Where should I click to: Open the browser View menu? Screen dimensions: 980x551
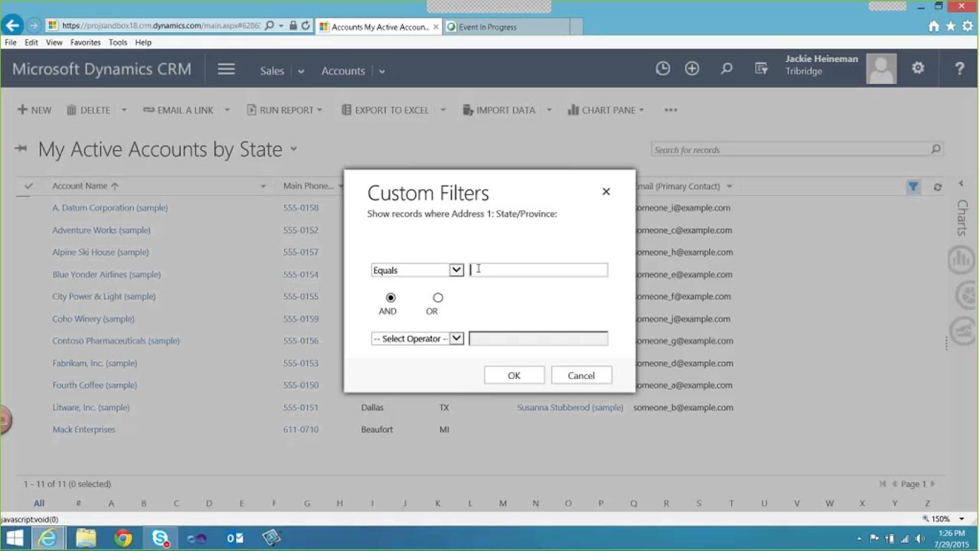click(54, 43)
